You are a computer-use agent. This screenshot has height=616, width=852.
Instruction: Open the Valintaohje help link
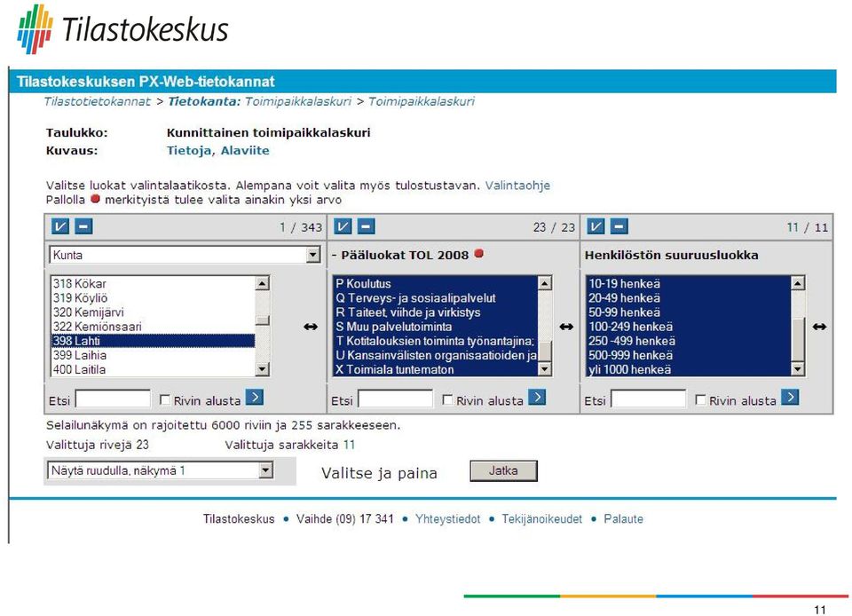517,186
